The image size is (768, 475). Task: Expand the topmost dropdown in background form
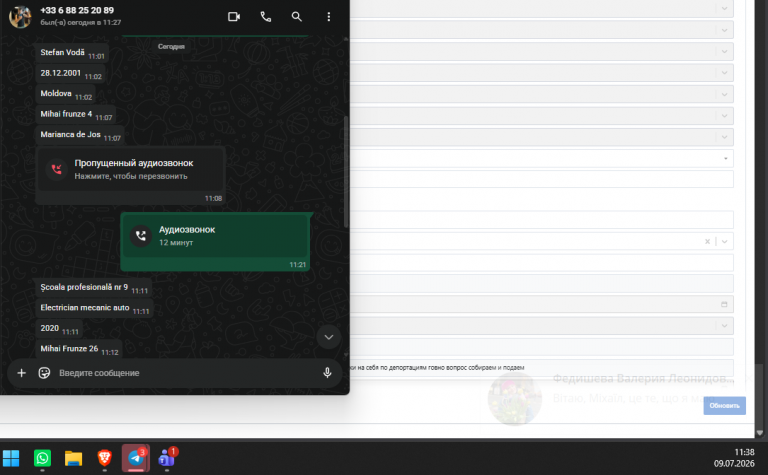(724, 8)
